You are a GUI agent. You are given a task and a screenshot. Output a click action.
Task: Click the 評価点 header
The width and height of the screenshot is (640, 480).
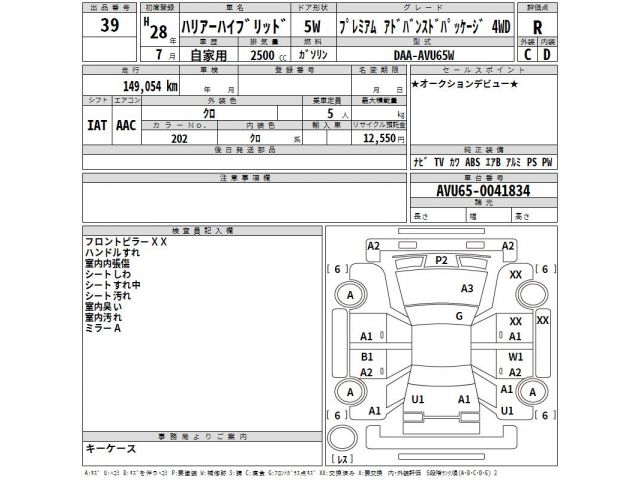point(538,7)
